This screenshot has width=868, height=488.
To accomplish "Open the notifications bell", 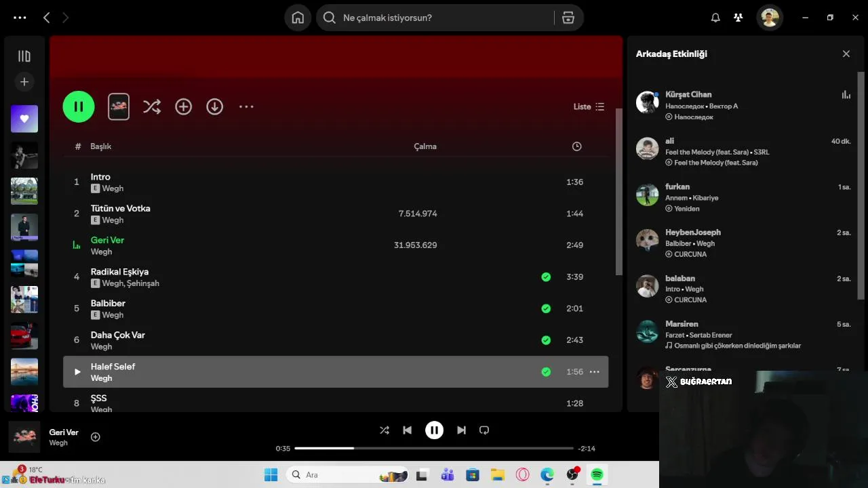I will (x=715, y=18).
